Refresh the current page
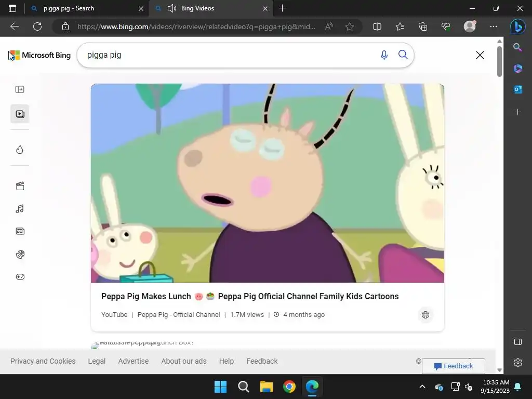This screenshot has height=399, width=532. (37, 26)
